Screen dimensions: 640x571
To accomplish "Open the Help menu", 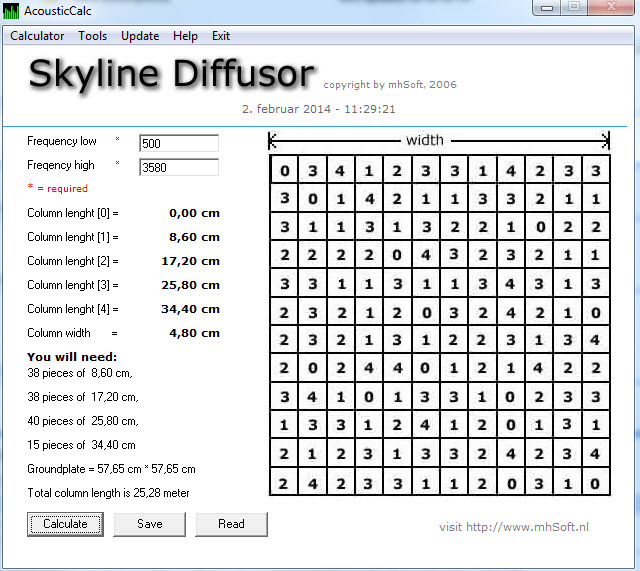I will point(185,36).
